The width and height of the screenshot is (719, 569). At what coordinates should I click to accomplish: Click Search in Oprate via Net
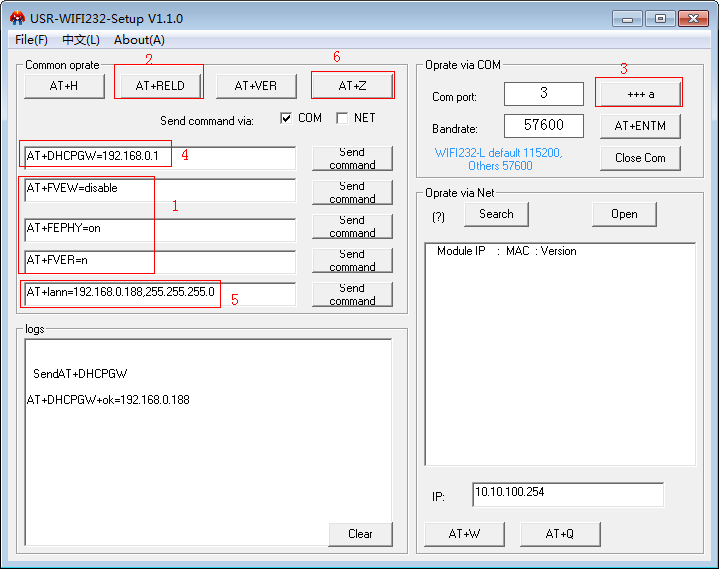coord(496,214)
